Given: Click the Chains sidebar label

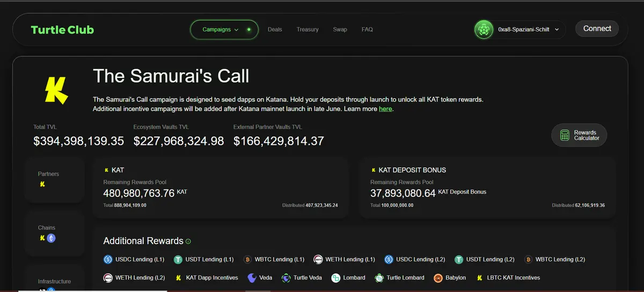Looking at the screenshot, I should pos(47,228).
